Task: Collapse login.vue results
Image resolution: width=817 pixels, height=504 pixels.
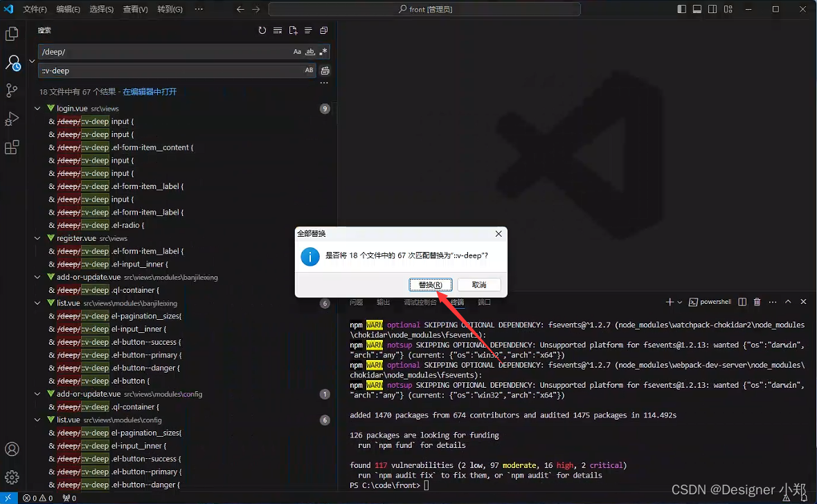Action: 37,109
